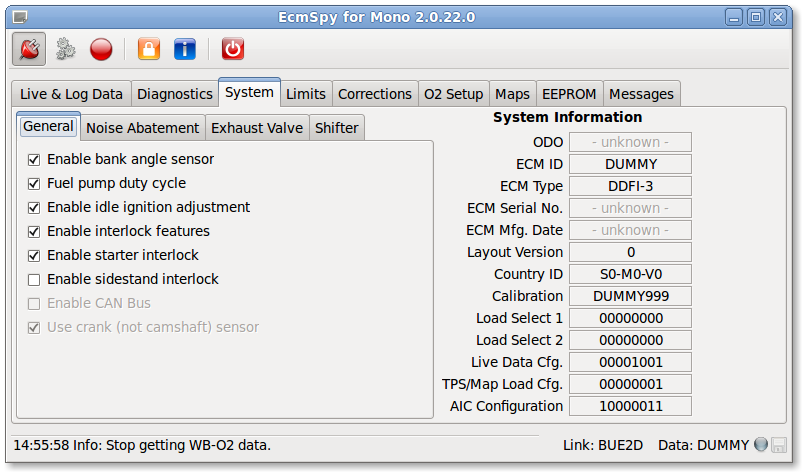Select the System tab
Screen dimensions: 802x472
pyautogui.click(x=249, y=93)
